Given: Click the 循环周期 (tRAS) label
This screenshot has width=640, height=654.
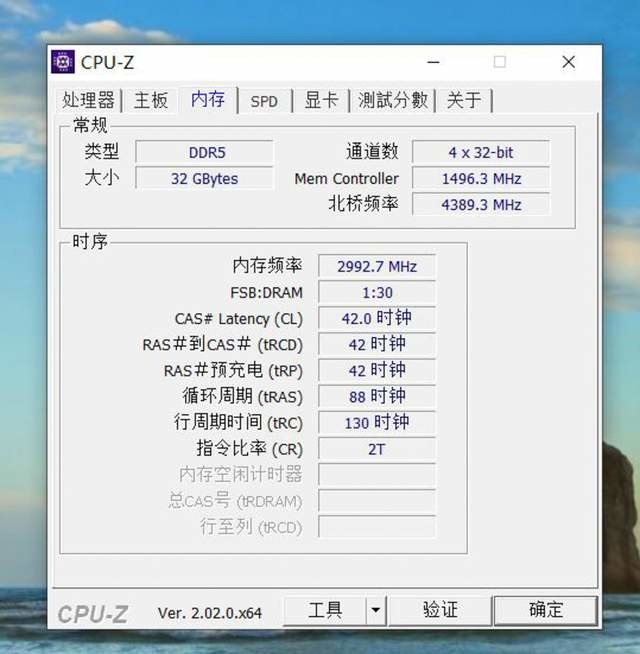Looking at the screenshot, I should tap(242, 396).
